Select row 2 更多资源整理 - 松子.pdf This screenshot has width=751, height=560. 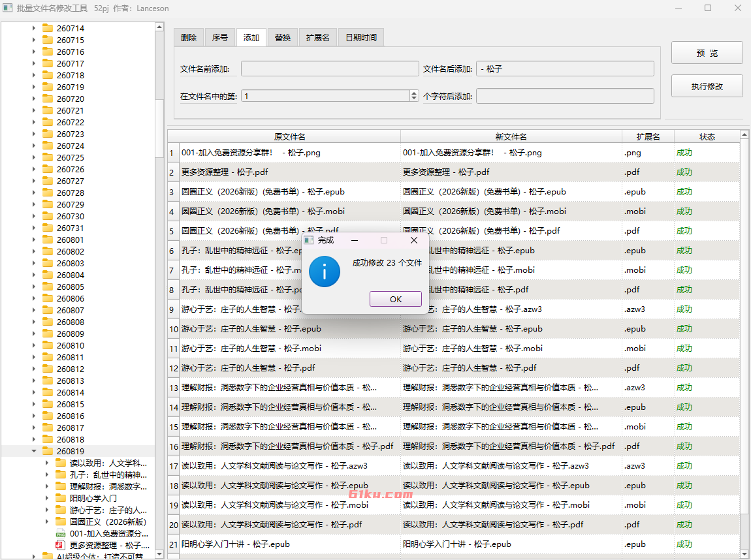coord(290,172)
